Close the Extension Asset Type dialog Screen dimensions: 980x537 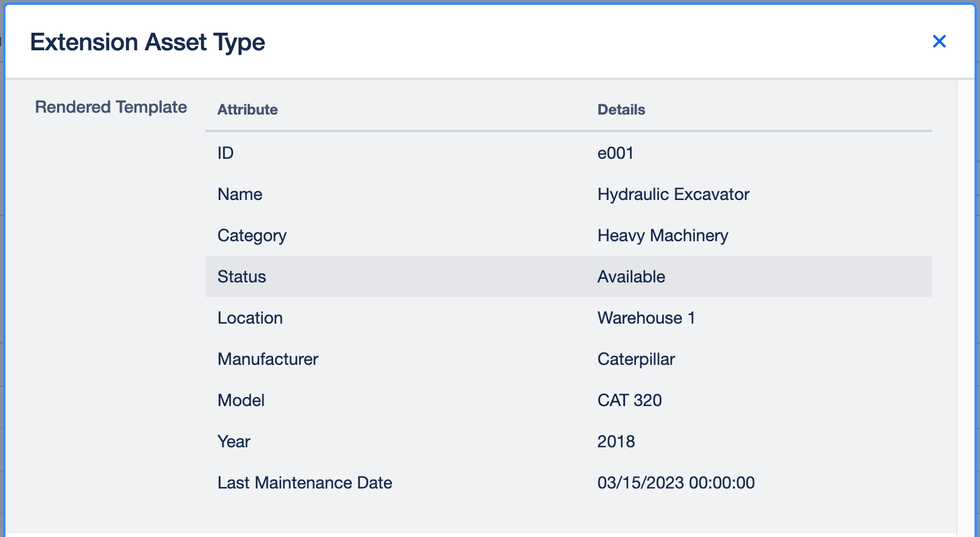939,41
